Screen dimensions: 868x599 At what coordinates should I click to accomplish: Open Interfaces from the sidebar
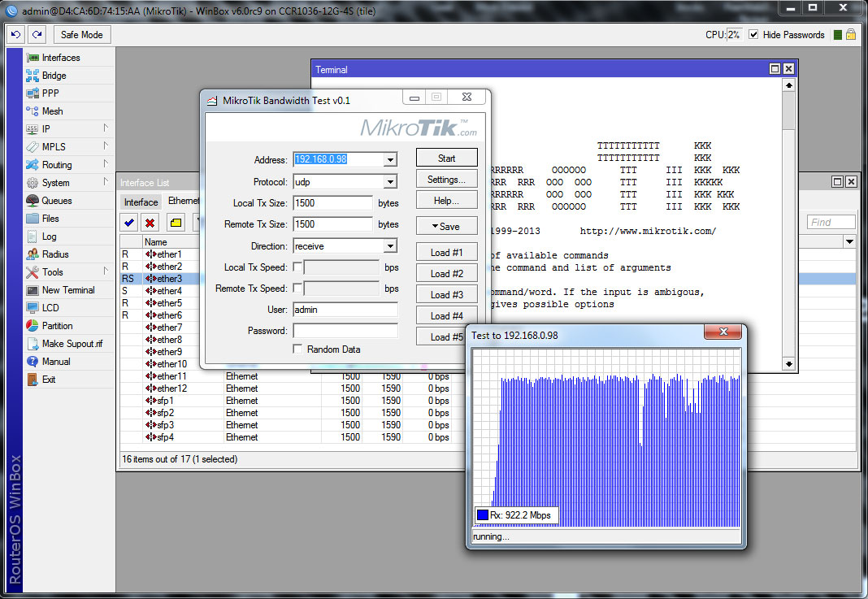[x=61, y=58]
